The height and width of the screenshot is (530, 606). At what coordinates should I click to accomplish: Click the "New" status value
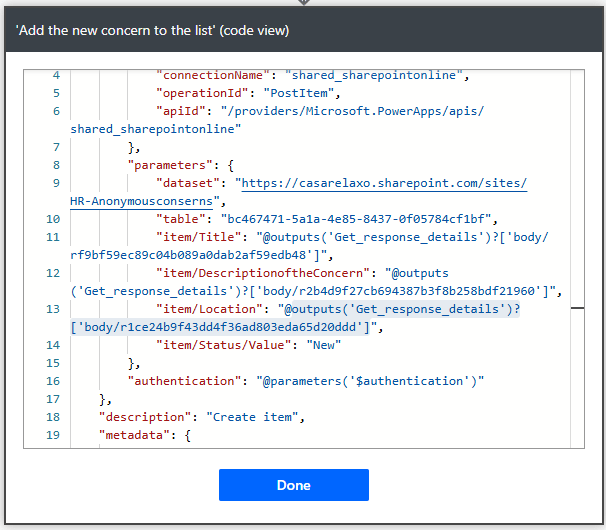[324, 345]
